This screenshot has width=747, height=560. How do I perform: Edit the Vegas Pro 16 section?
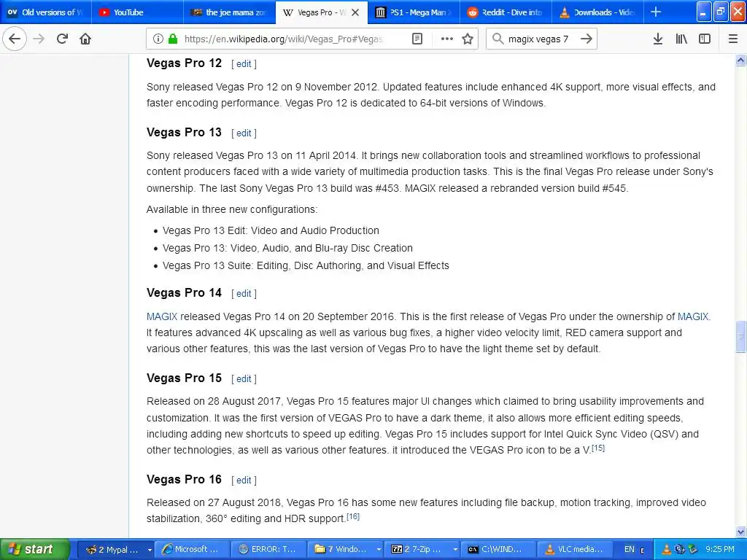[244, 481]
